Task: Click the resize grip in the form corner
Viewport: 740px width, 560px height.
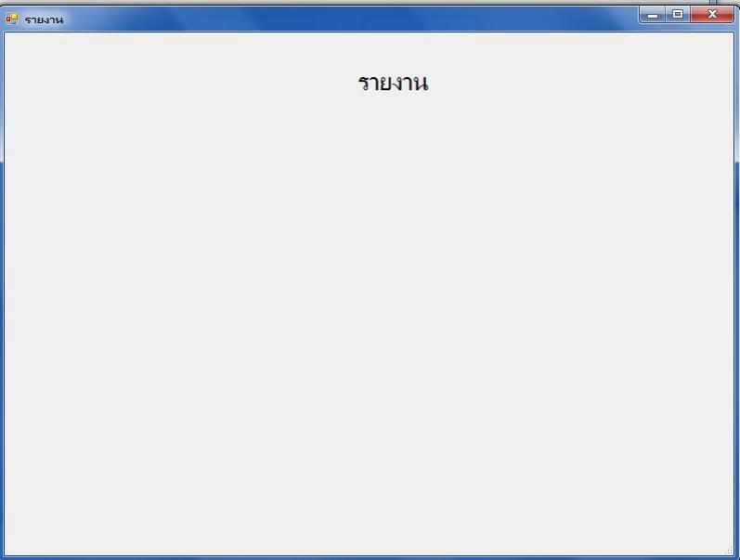Action: pyautogui.click(x=729, y=551)
